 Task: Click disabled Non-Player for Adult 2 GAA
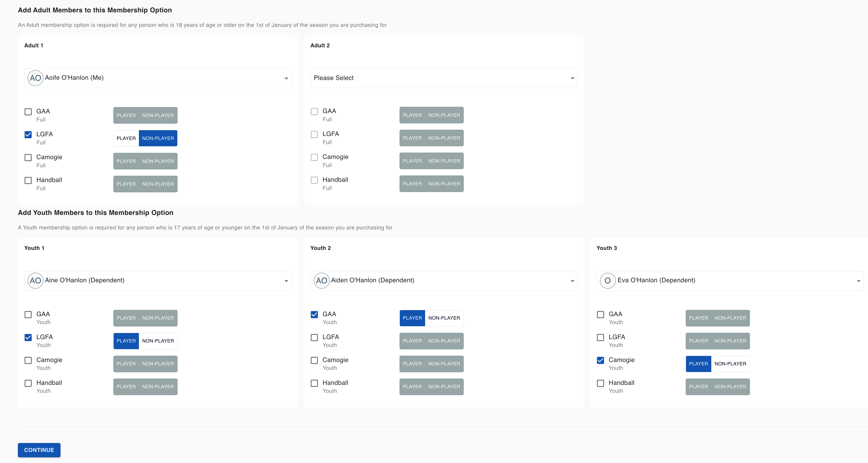444,115
